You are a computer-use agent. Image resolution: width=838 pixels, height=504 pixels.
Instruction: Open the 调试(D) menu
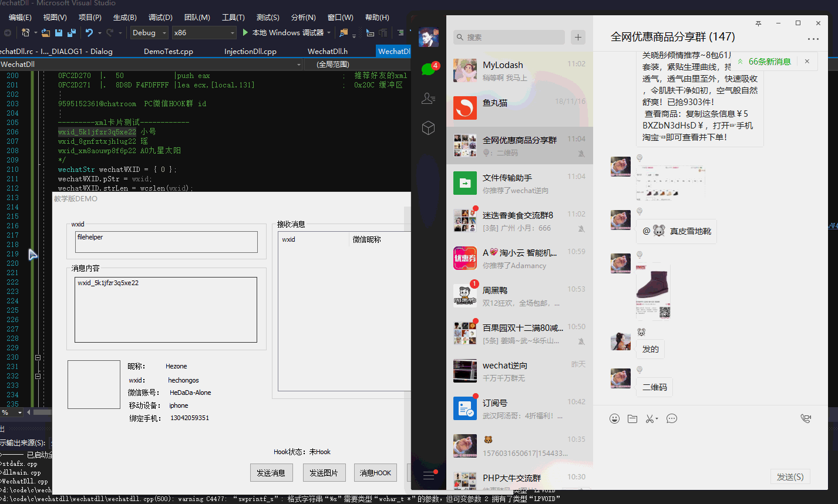(160, 17)
